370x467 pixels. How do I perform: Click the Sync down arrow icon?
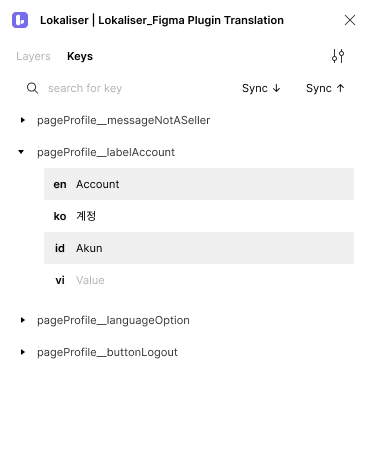(x=276, y=88)
